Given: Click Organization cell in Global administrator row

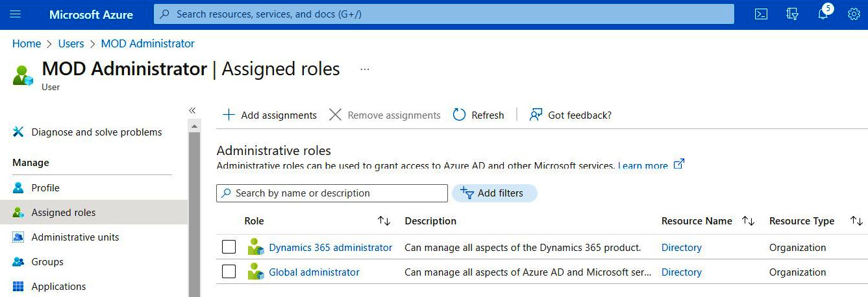Looking at the screenshot, I should click(x=797, y=272).
